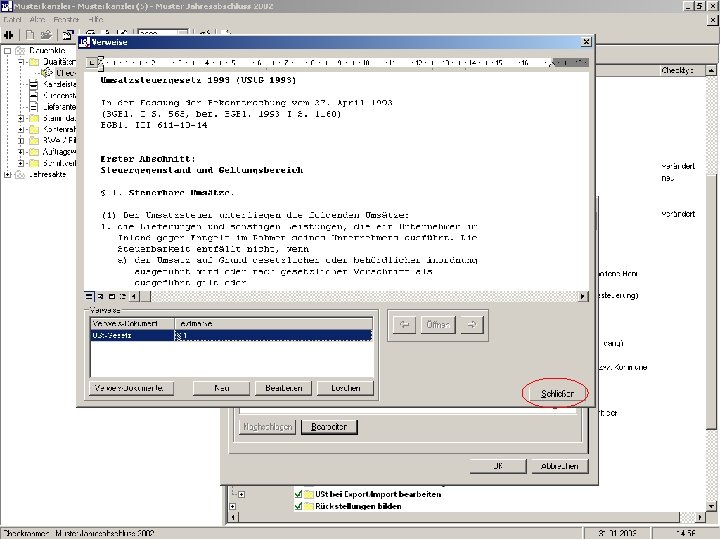Viewport: 720px width, 540px height.
Task: Expand the Rückstellungen bilden row
Action: click(233, 506)
